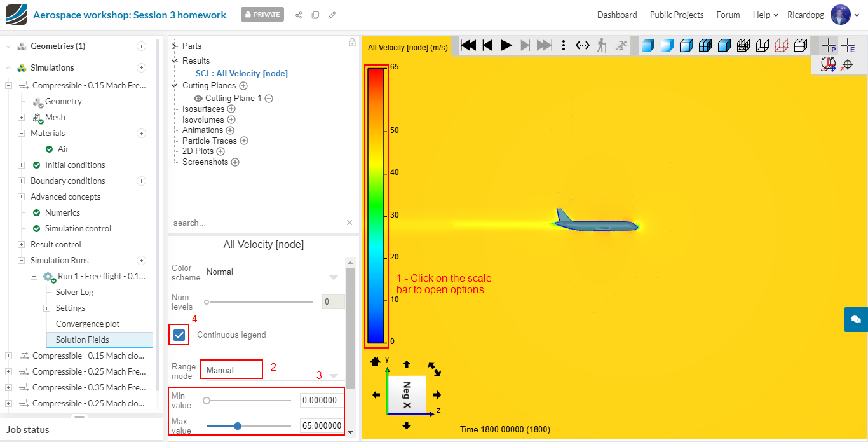Choose the blue cube with mesh grid mode
868x442 pixels.
(705, 45)
